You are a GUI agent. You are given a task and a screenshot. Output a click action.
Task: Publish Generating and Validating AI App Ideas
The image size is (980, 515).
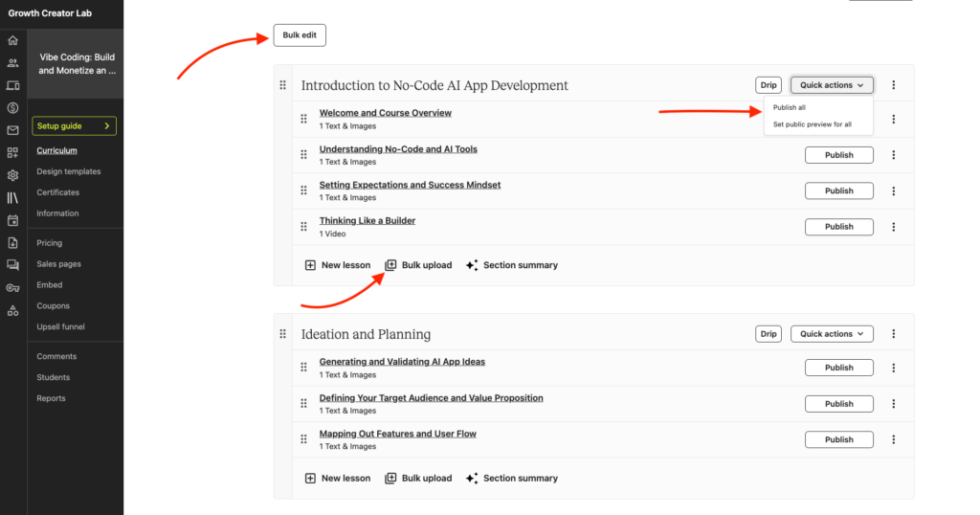pos(838,369)
